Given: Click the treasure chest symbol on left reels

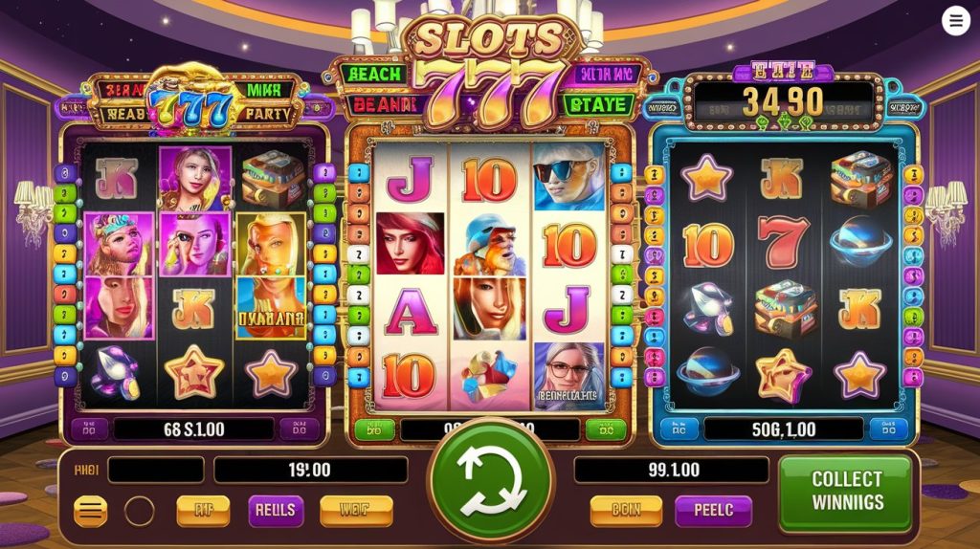Looking at the screenshot, I should point(274,179).
